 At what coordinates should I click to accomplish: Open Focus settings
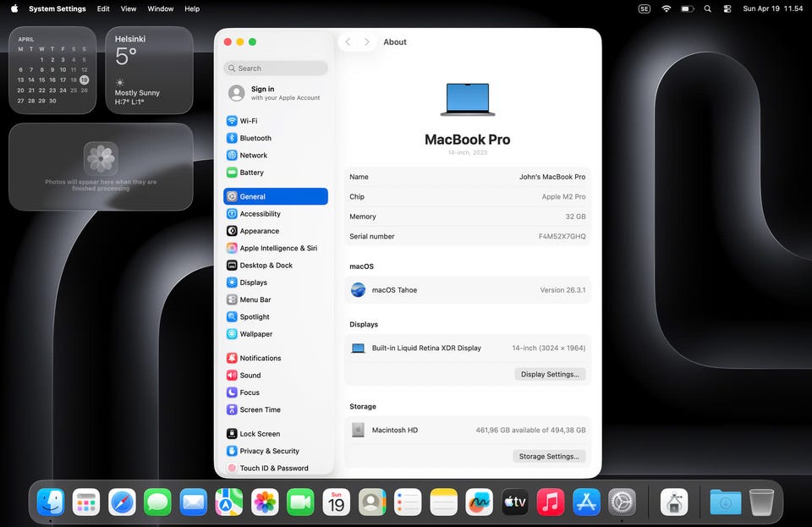[x=276, y=393]
